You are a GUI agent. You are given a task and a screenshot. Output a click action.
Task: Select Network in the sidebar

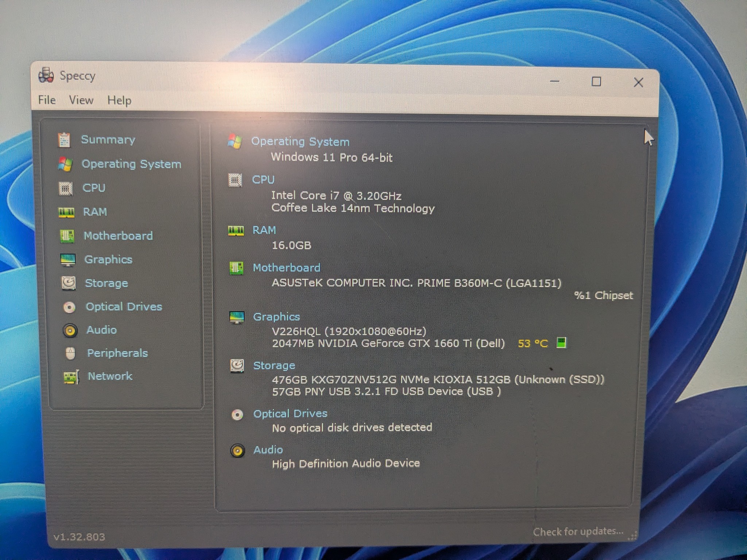(x=110, y=376)
